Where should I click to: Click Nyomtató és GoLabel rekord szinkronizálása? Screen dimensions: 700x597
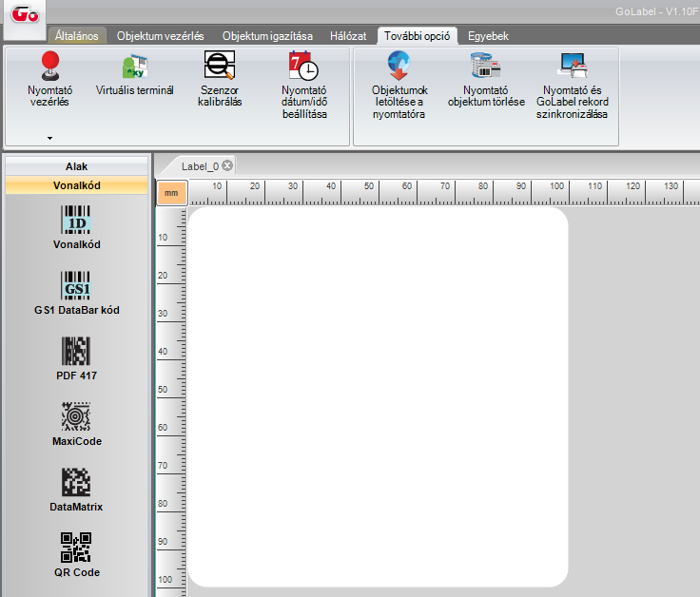573,85
